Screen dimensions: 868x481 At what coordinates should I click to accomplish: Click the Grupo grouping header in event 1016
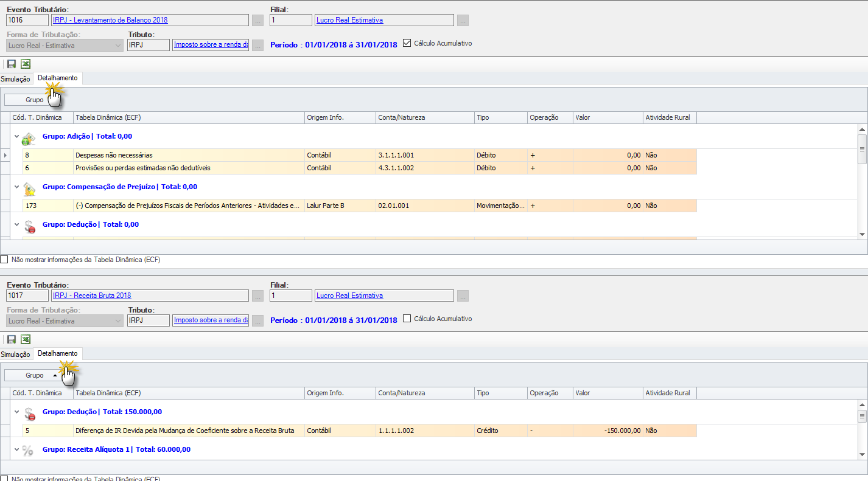pos(35,100)
